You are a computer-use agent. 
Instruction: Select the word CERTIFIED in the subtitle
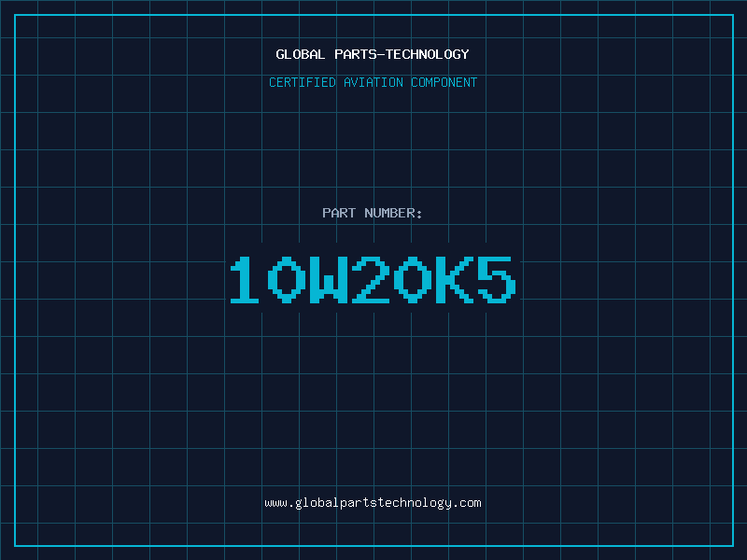[303, 82]
